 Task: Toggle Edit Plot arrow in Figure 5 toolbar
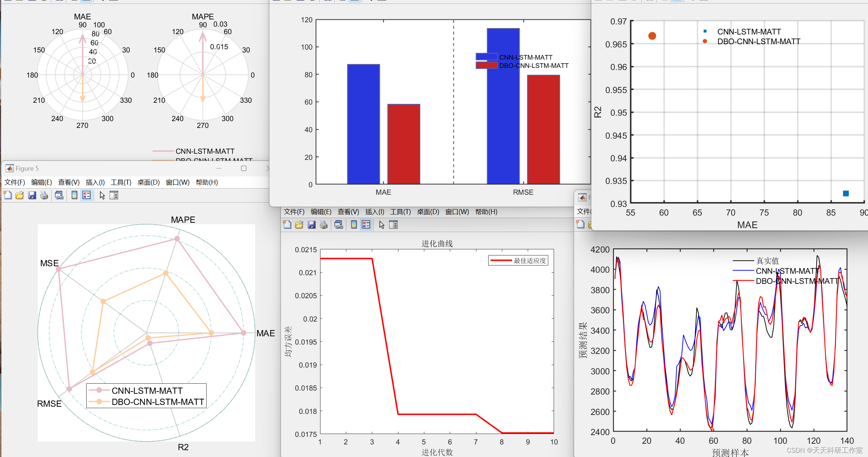click(x=102, y=195)
